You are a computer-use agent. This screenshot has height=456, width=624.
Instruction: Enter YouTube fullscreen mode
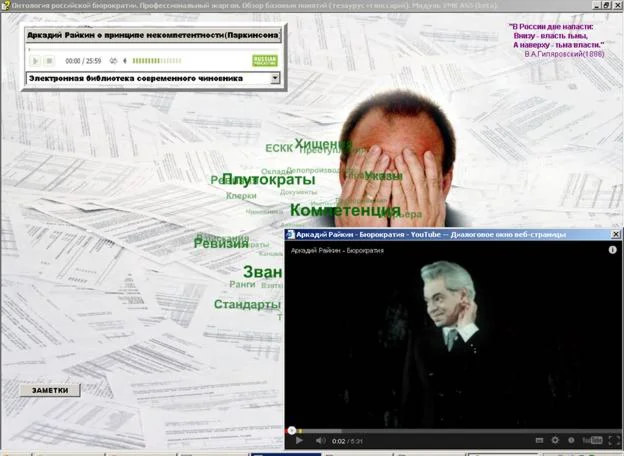point(613,440)
